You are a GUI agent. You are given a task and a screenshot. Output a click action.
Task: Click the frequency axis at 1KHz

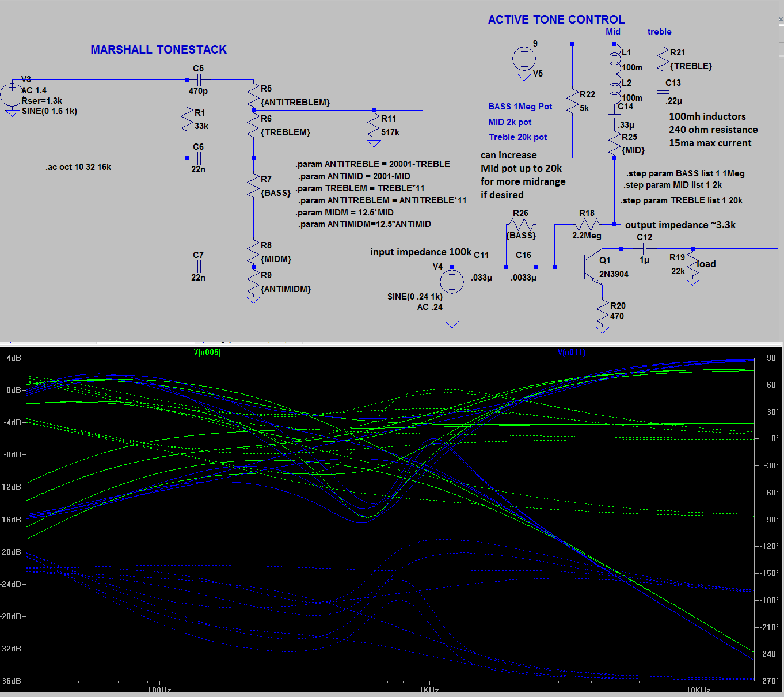429,690
